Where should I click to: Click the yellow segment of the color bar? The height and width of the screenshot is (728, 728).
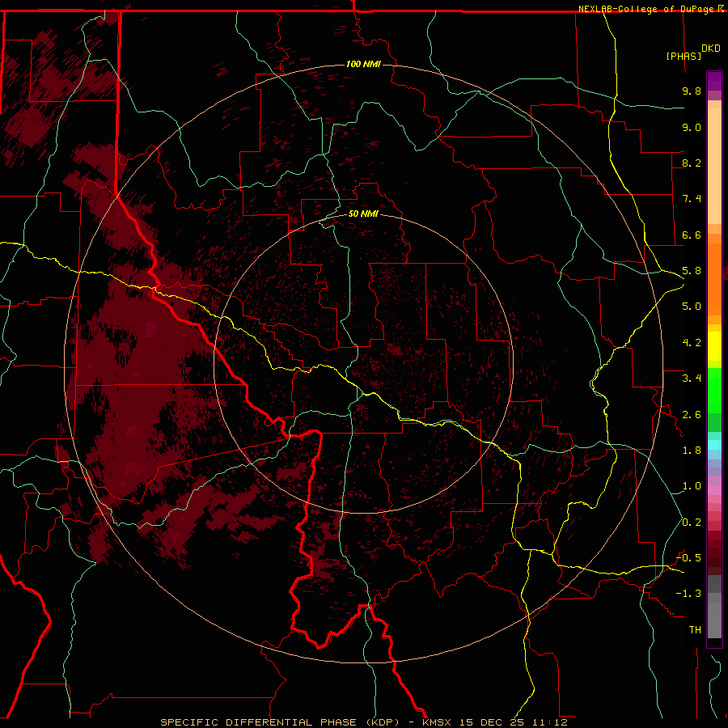(x=714, y=346)
